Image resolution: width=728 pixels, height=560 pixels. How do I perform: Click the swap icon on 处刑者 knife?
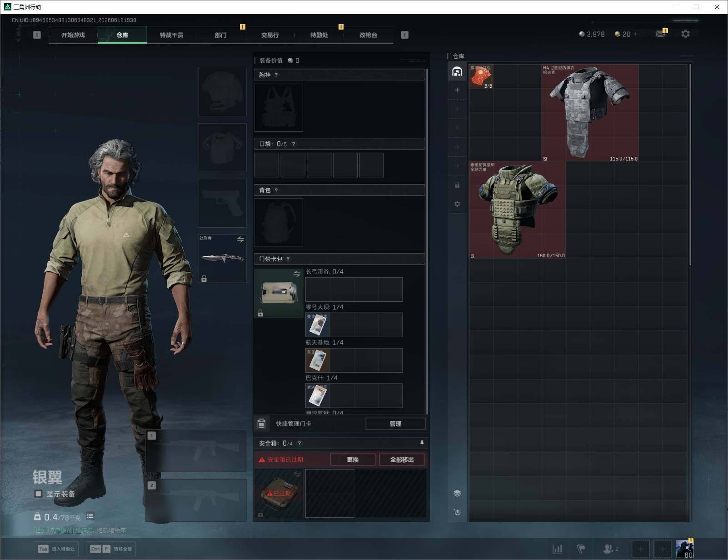(240, 239)
